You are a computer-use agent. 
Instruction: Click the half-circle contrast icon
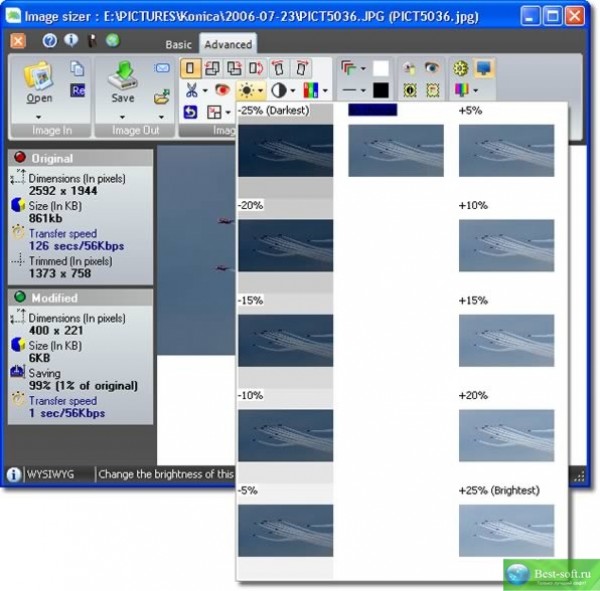[279, 91]
